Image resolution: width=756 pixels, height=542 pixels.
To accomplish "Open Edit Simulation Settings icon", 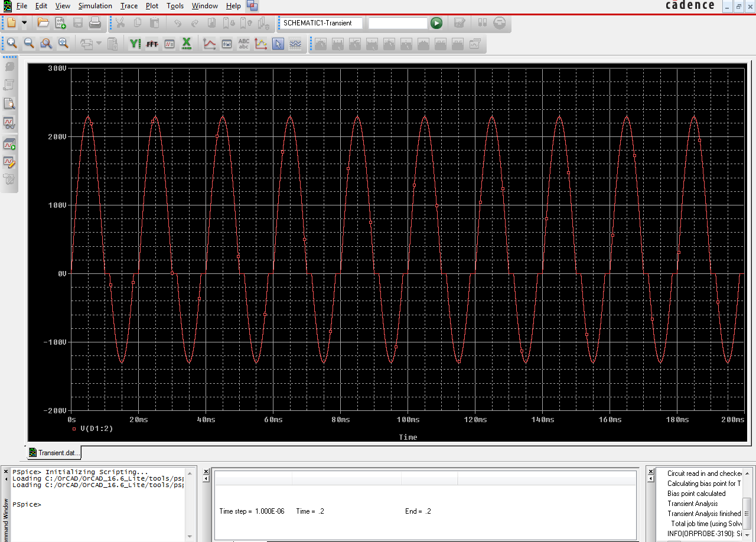I will coord(460,23).
